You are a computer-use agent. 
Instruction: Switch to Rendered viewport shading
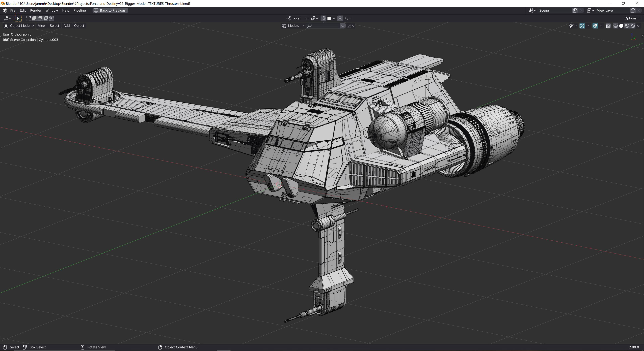coord(633,26)
